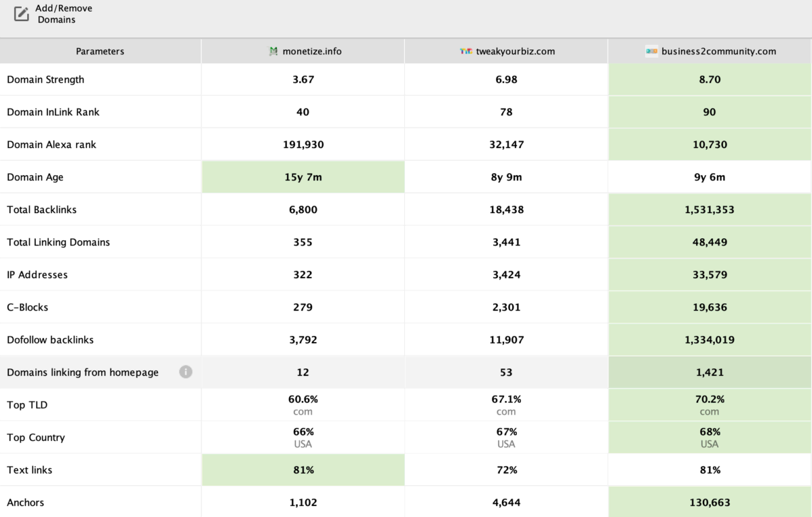The height and width of the screenshot is (517, 812).
Task: Select Total Backlinks value 18,438
Action: pyautogui.click(x=507, y=210)
